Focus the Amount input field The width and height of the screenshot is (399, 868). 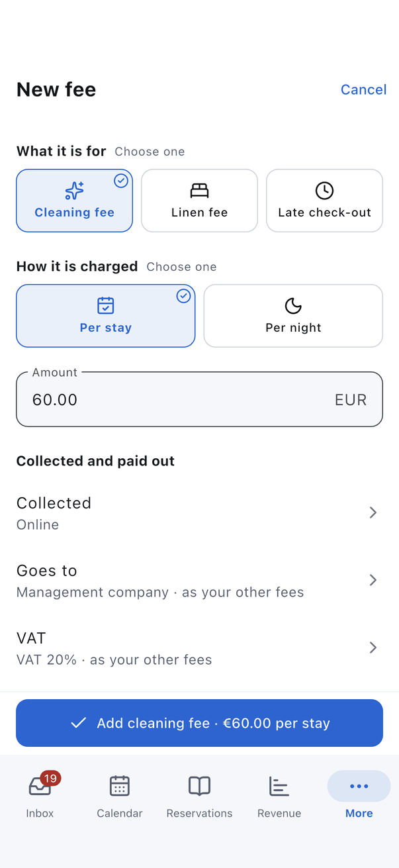199,399
